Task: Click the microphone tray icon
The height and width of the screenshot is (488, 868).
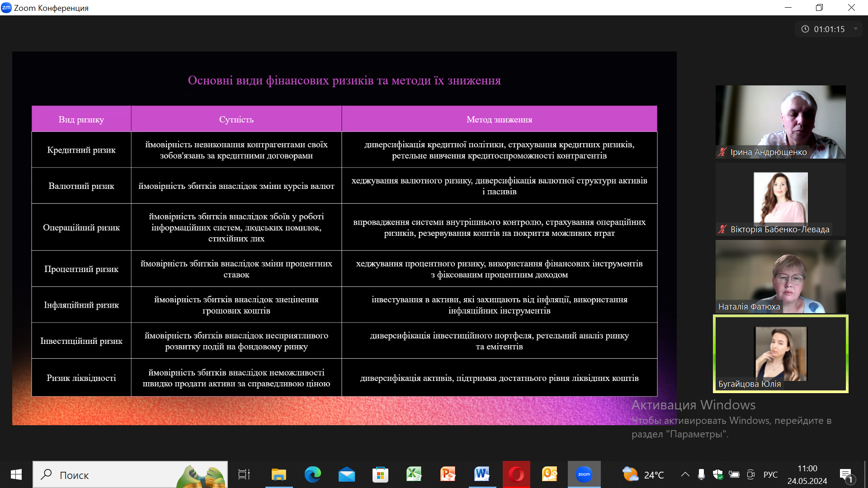Action: pos(701,474)
